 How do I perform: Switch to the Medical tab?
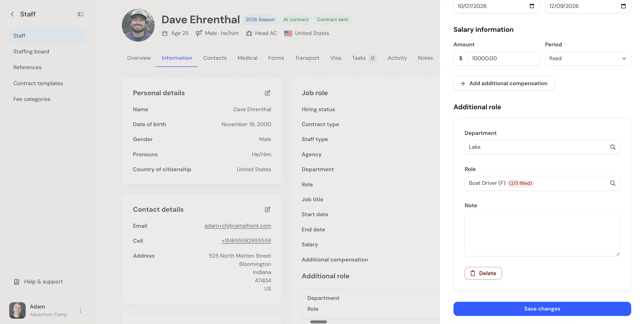(x=247, y=58)
